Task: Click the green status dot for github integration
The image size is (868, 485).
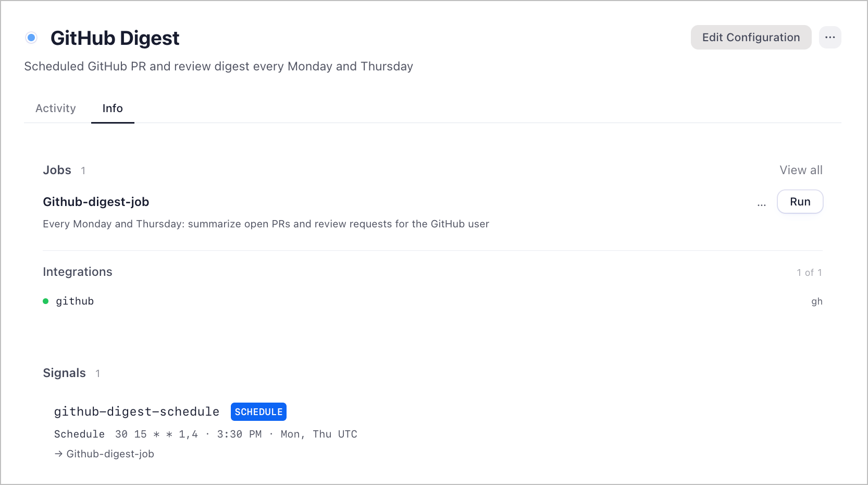Action: 46,301
